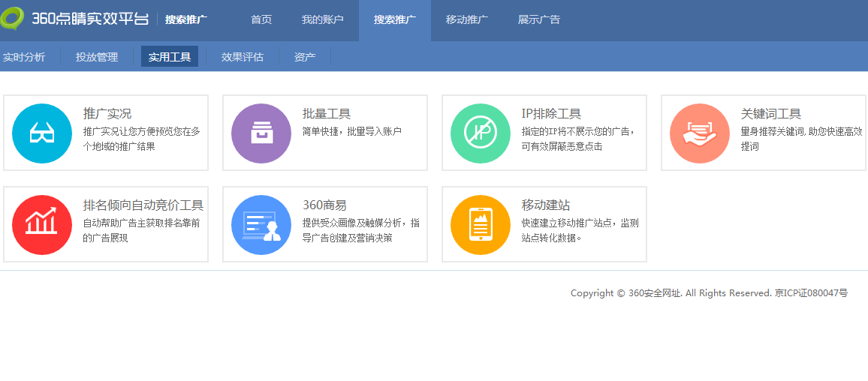Click the IP排除工具 green IP icon
This screenshot has height=381, width=868.
click(481, 133)
